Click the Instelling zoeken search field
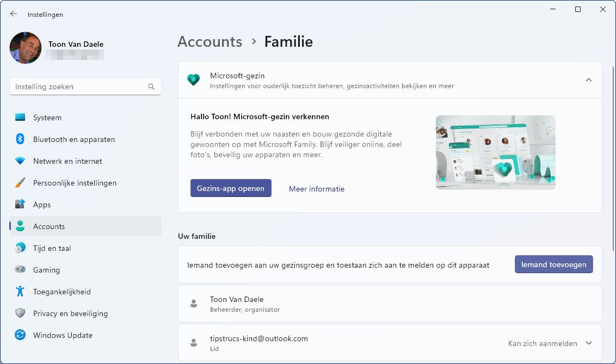Image resolution: width=616 pixels, height=364 pixels. [x=79, y=87]
